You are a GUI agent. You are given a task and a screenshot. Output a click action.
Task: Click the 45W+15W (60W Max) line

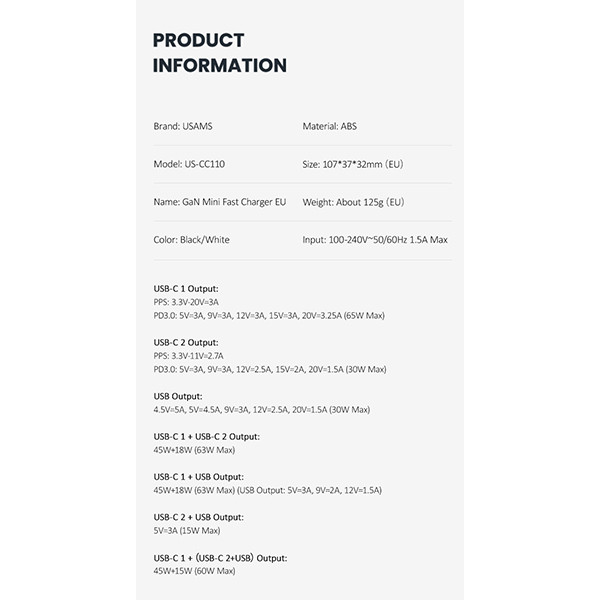point(194,571)
